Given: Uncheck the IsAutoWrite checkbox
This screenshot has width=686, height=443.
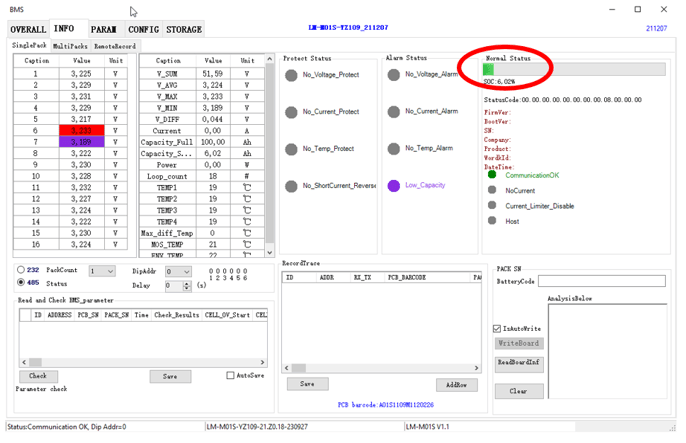Looking at the screenshot, I should pyautogui.click(x=499, y=328).
